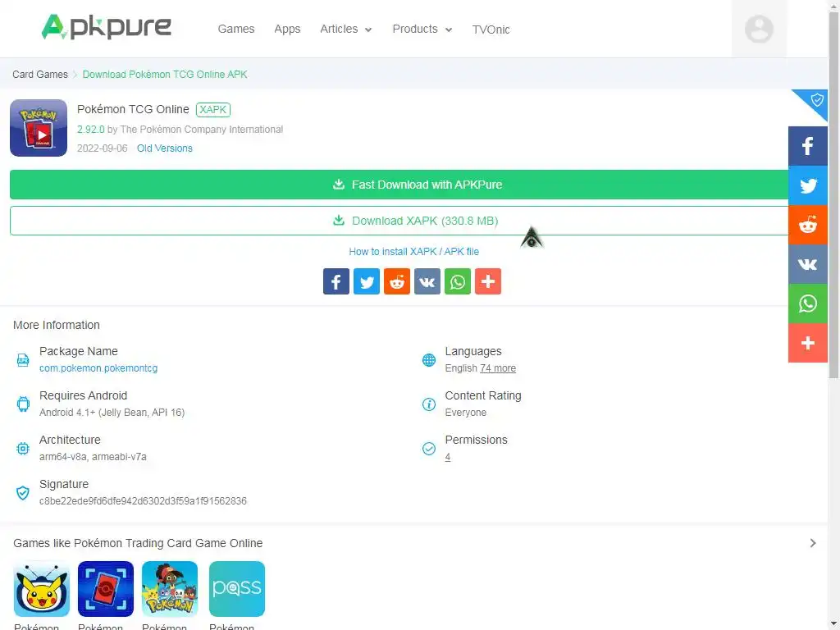Expand the Articles dropdown menu
This screenshot has height=630, width=840.
[346, 29]
